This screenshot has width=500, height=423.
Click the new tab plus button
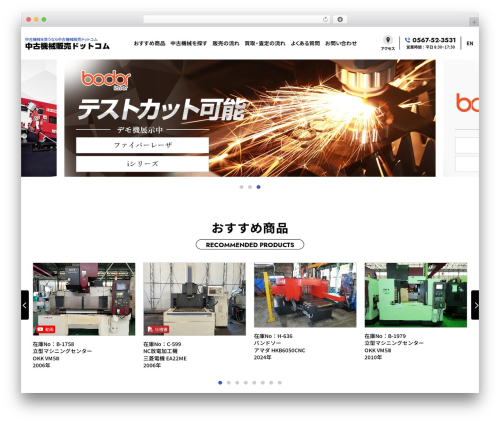tap(474, 22)
